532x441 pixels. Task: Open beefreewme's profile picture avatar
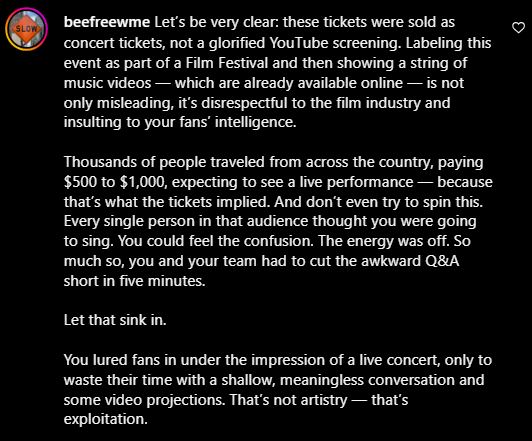tap(26, 29)
